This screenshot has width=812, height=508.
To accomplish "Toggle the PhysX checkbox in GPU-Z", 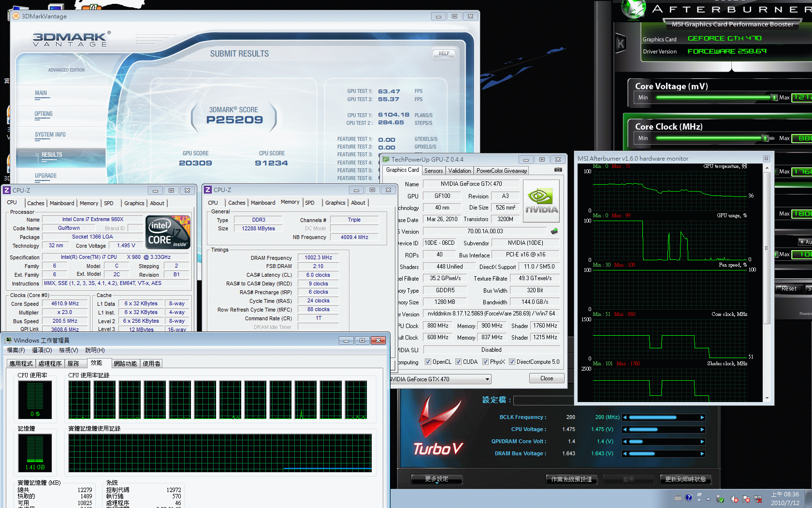I will click(x=485, y=362).
